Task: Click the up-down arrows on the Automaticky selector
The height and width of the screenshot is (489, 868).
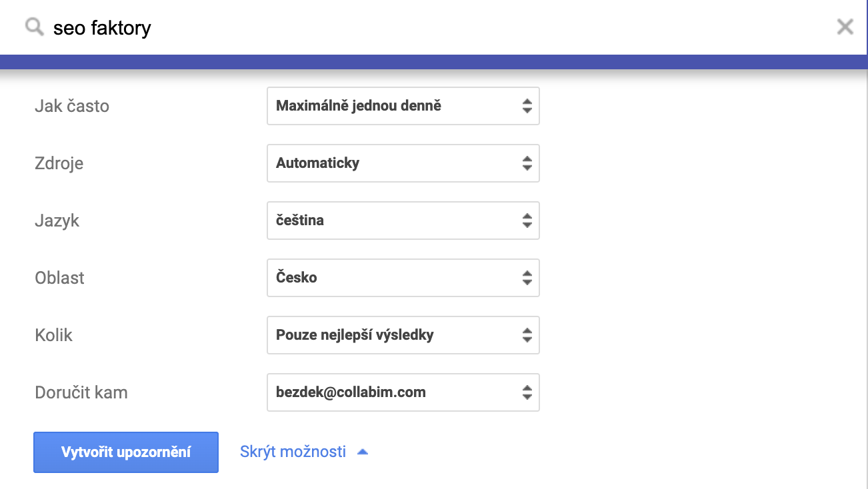Action: pyautogui.click(x=527, y=163)
